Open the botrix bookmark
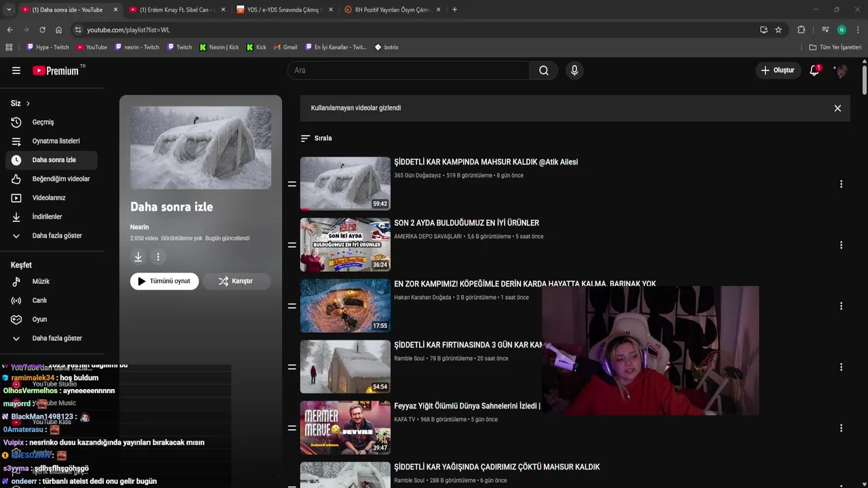 point(387,47)
